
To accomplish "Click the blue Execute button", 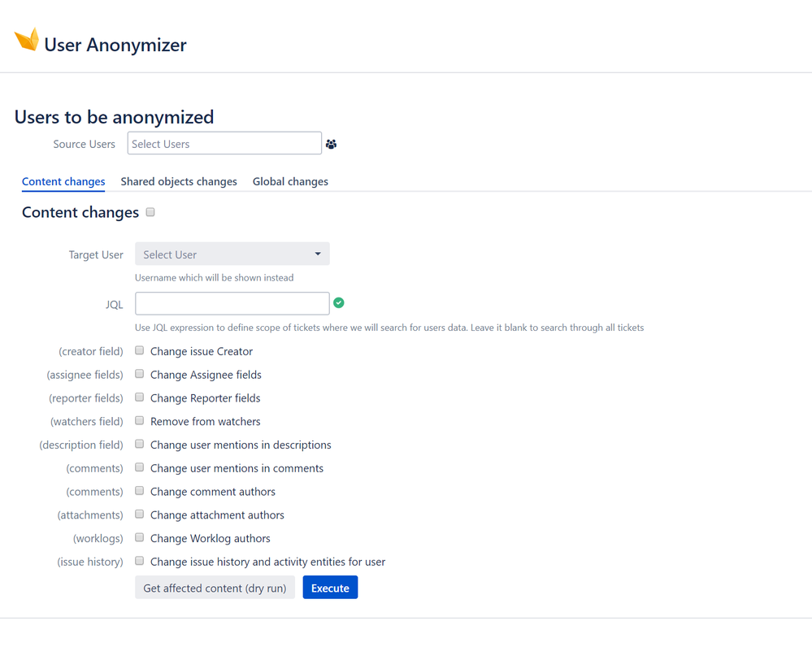I will [x=330, y=588].
